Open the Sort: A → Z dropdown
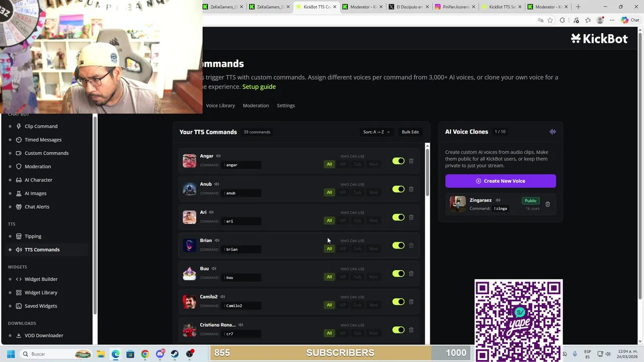Screen dimensions: 644x362 pyautogui.click(x=376, y=132)
